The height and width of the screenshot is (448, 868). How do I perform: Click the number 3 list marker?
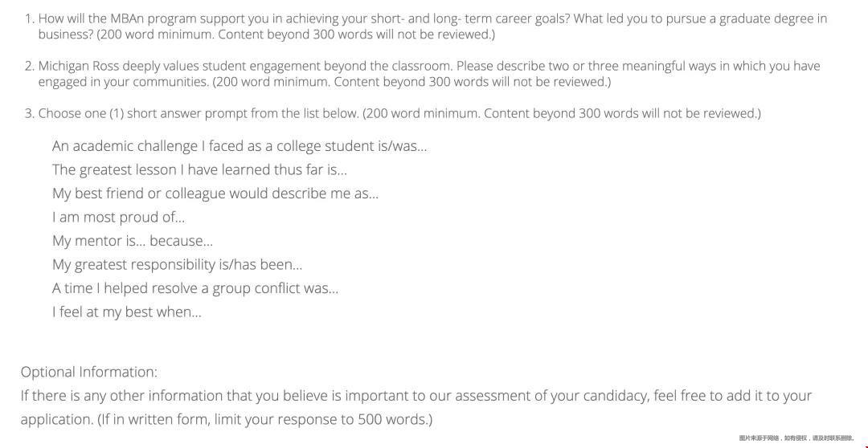point(30,113)
